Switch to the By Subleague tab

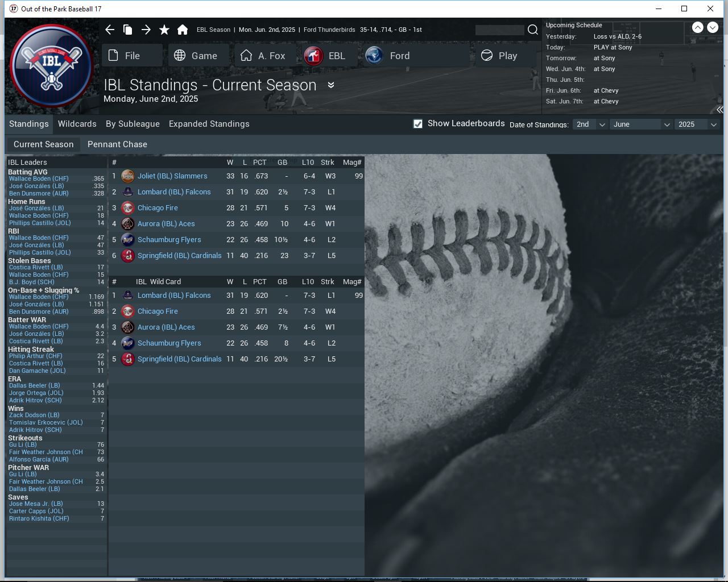[133, 124]
